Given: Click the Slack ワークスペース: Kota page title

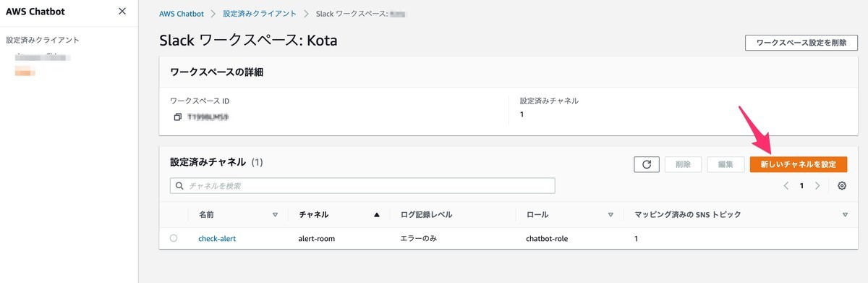Looking at the screenshot, I should click(x=248, y=41).
